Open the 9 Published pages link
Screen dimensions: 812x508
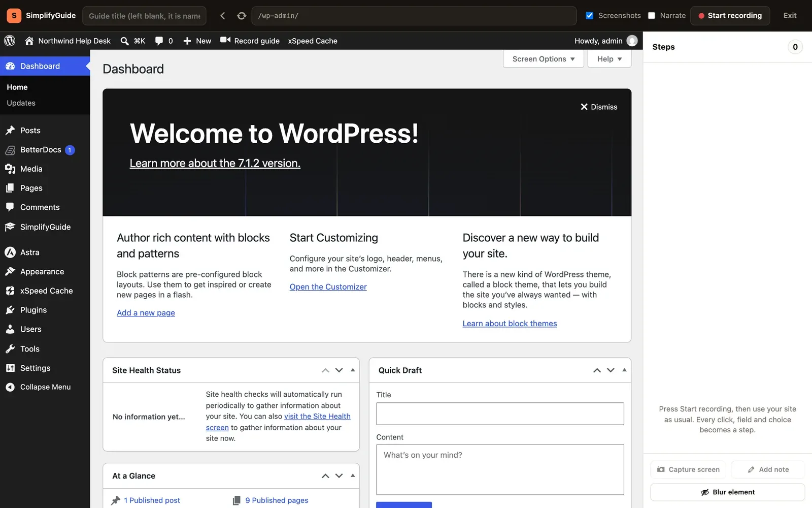tap(277, 500)
